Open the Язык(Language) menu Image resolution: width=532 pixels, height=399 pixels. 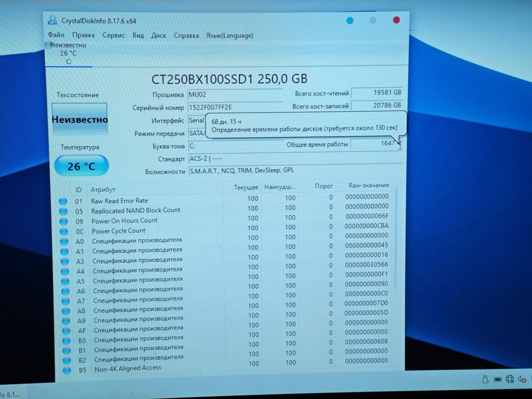click(x=230, y=35)
